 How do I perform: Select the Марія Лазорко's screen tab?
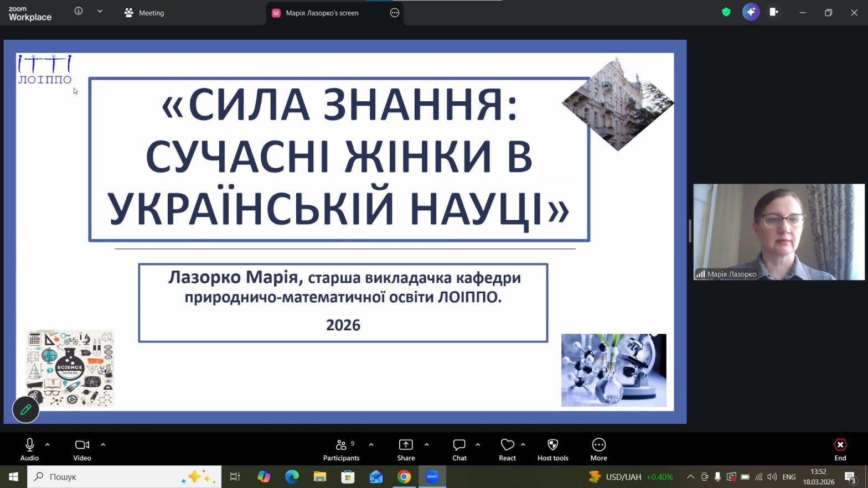tap(322, 13)
